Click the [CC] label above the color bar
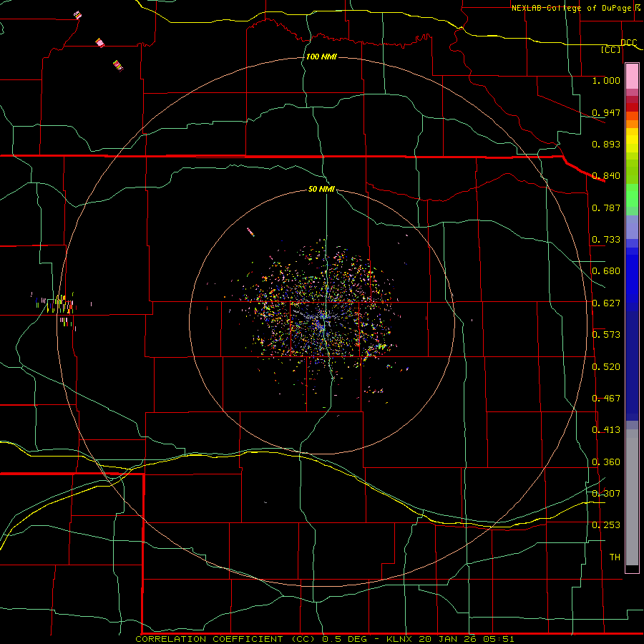This screenshot has height=644, width=644. tap(611, 49)
